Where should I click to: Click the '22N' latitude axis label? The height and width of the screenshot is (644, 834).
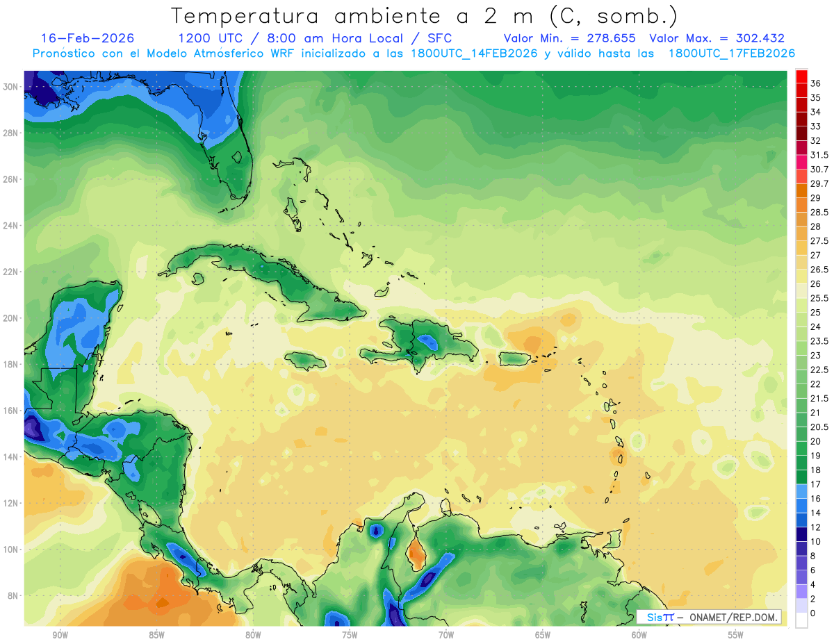click(x=10, y=272)
